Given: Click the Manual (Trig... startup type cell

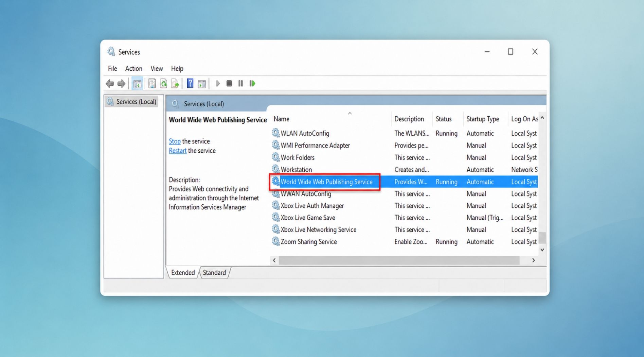Looking at the screenshot, I should pos(485,218).
